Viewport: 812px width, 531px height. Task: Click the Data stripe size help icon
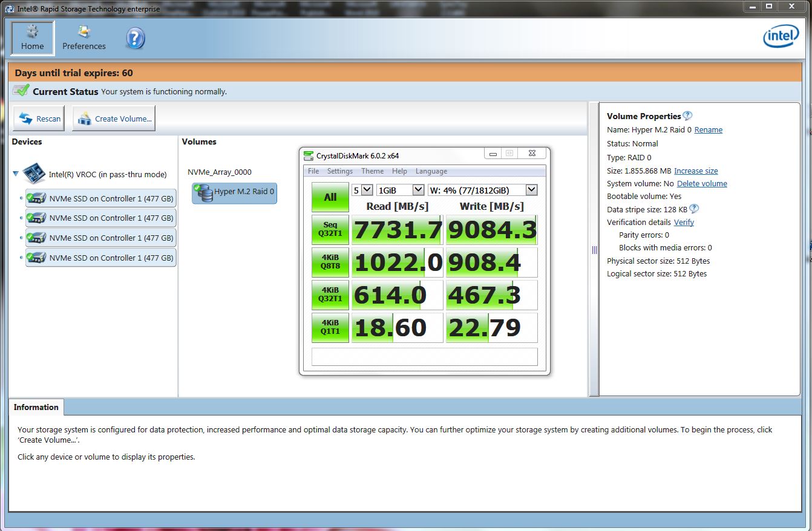coord(694,209)
